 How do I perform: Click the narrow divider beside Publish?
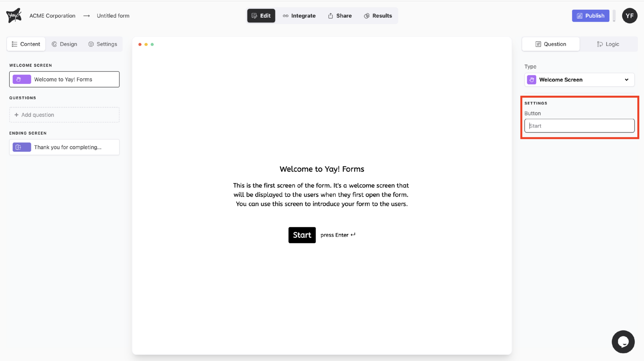tap(614, 16)
